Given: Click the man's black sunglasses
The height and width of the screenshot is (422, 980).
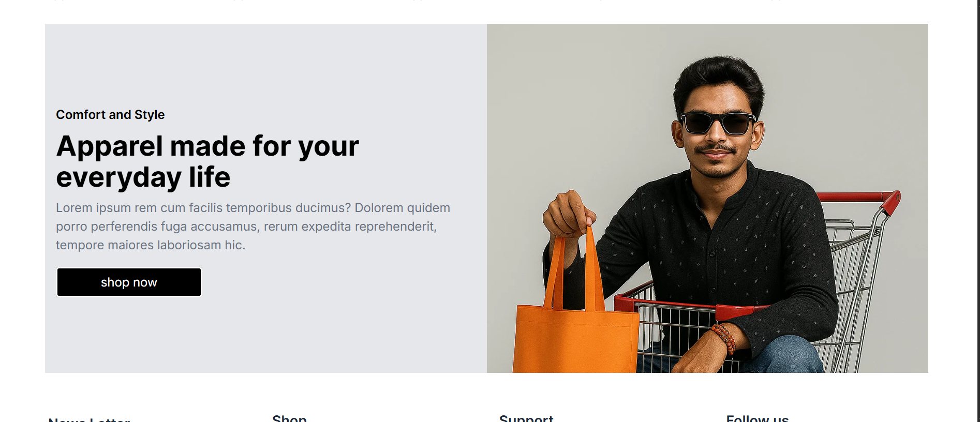Looking at the screenshot, I should tap(718, 123).
